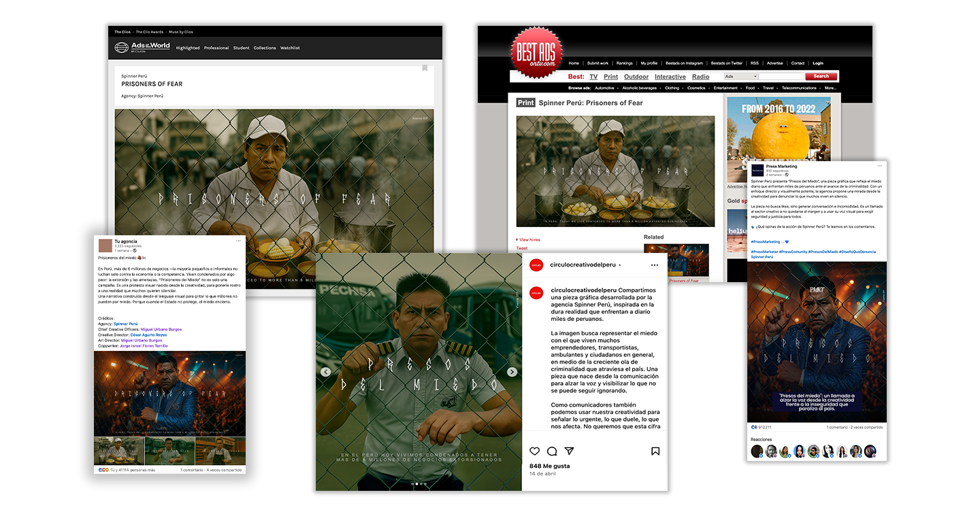Image resolution: width=980 pixels, height=514 pixels.
Task: Click My profile in Best Ads menu
Action: coord(649,63)
